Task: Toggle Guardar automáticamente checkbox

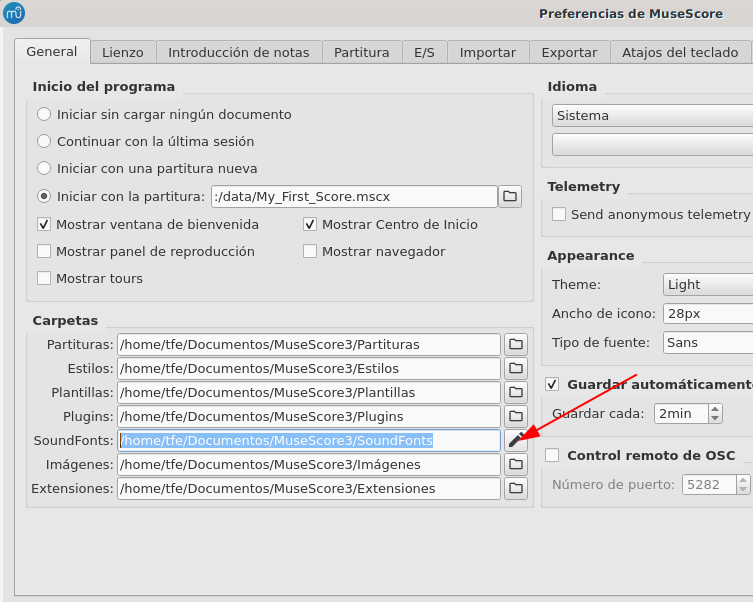Action: pyautogui.click(x=552, y=384)
